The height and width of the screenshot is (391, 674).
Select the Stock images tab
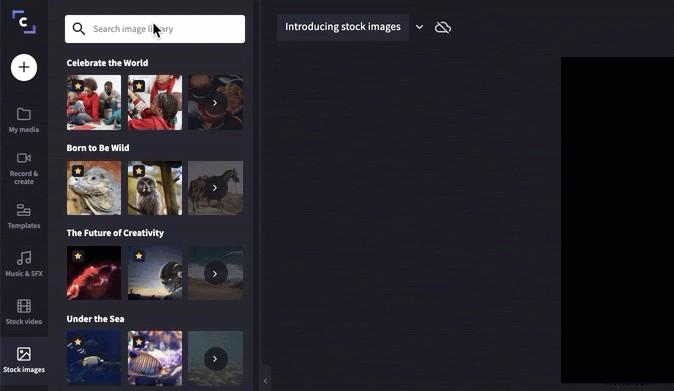tap(24, 360)
